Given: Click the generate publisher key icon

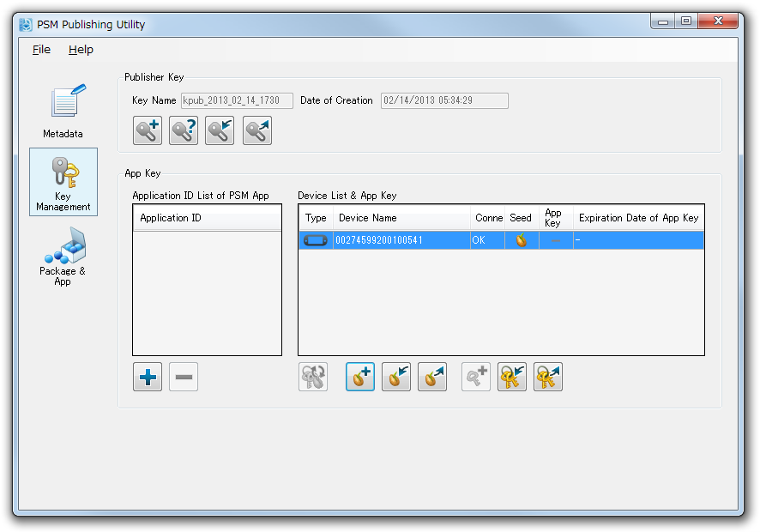Looking at the screenshot, I should [x=148, y=130].
